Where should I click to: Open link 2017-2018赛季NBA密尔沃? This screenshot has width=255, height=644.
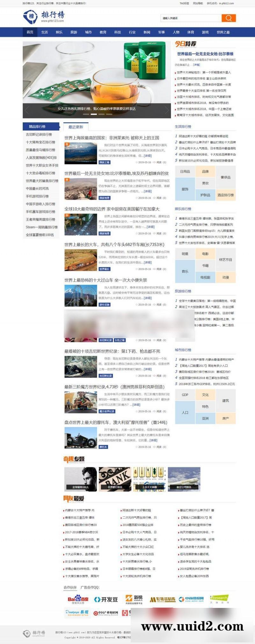(x=81, y=532)
